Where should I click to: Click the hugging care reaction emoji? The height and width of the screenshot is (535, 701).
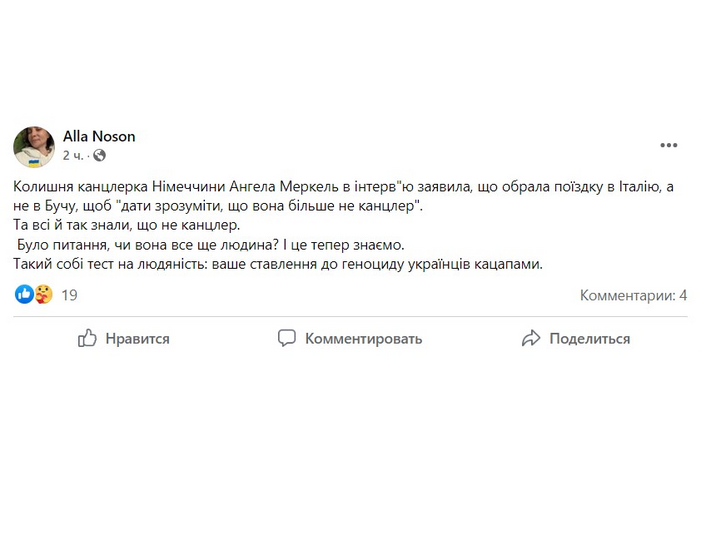coord(43,295)
